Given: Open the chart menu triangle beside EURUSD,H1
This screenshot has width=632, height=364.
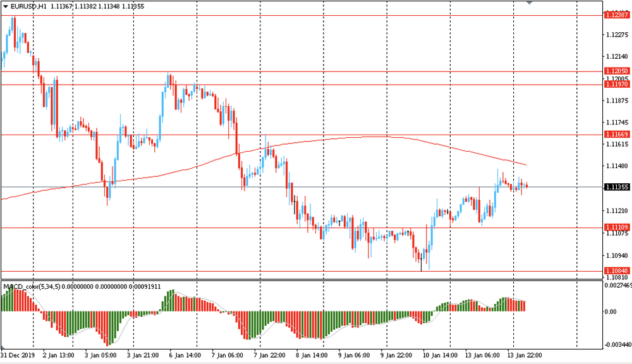Looking at the screenshot, I should (6, 6).
